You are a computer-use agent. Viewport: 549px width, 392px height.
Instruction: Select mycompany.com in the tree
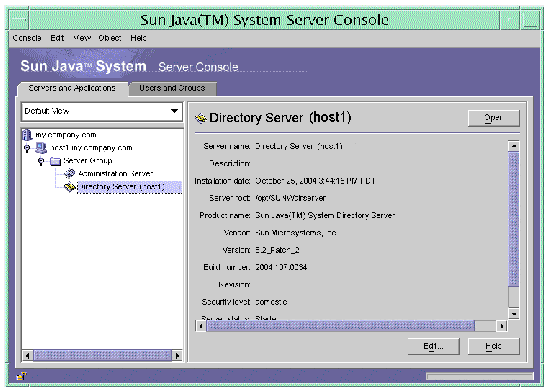[x=66, y=135]
